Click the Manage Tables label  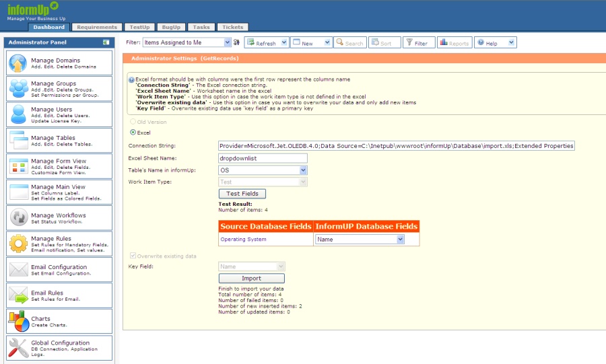click(x=53, y=137)
